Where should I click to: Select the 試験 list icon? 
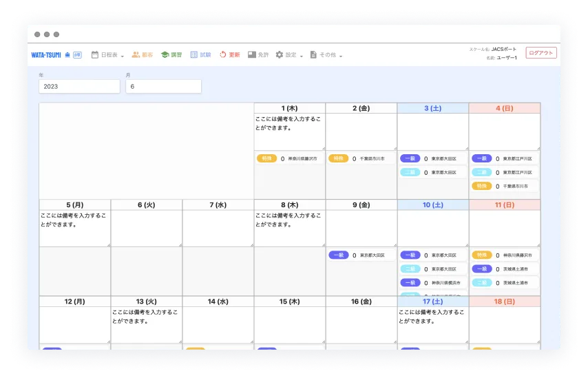click(x=194, y=55)
